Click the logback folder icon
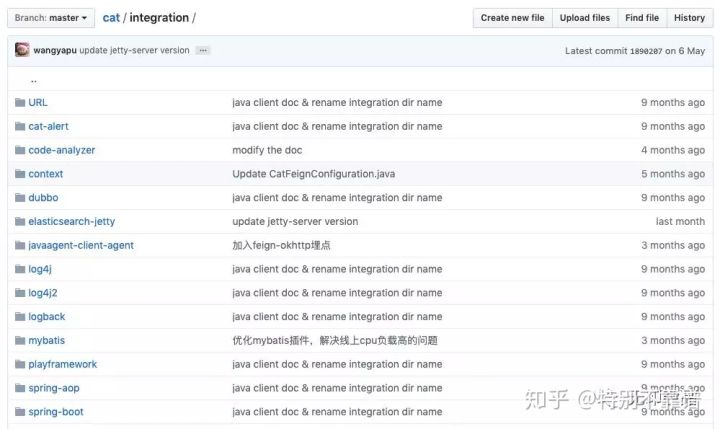The width and height of the screenshot is (720, 429). 20,316
